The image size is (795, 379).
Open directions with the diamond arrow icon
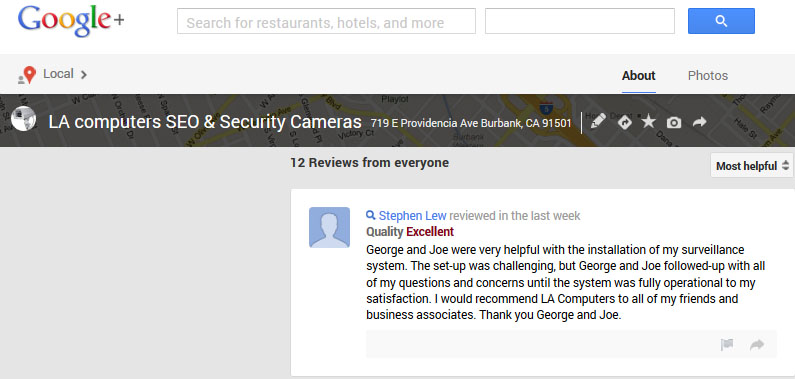click(x=625, y=122)
